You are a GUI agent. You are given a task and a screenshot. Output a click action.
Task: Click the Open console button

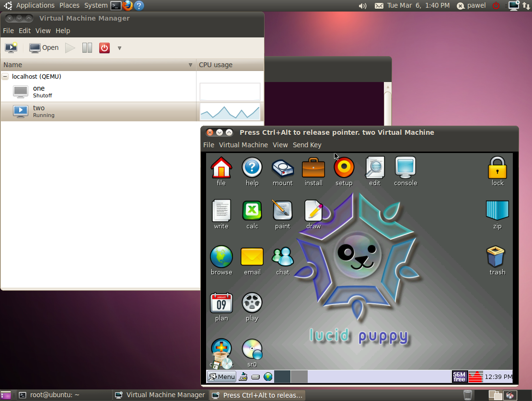[44, 47]
